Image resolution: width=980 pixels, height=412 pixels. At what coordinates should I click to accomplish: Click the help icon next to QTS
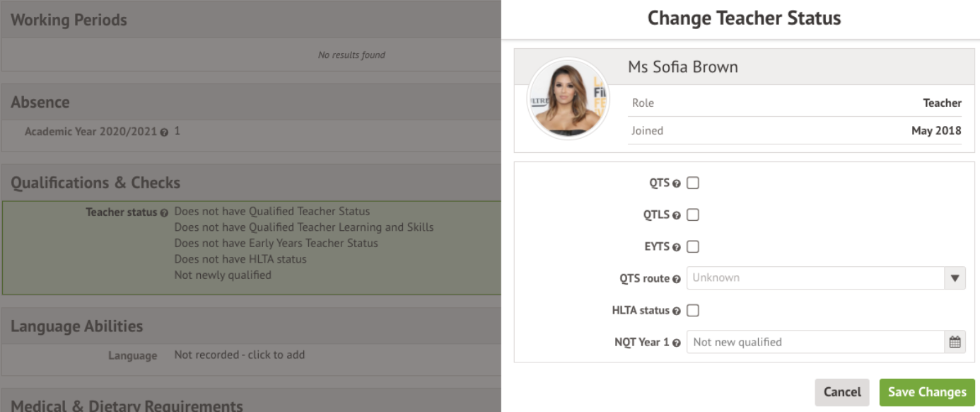(x=677, y=183)
